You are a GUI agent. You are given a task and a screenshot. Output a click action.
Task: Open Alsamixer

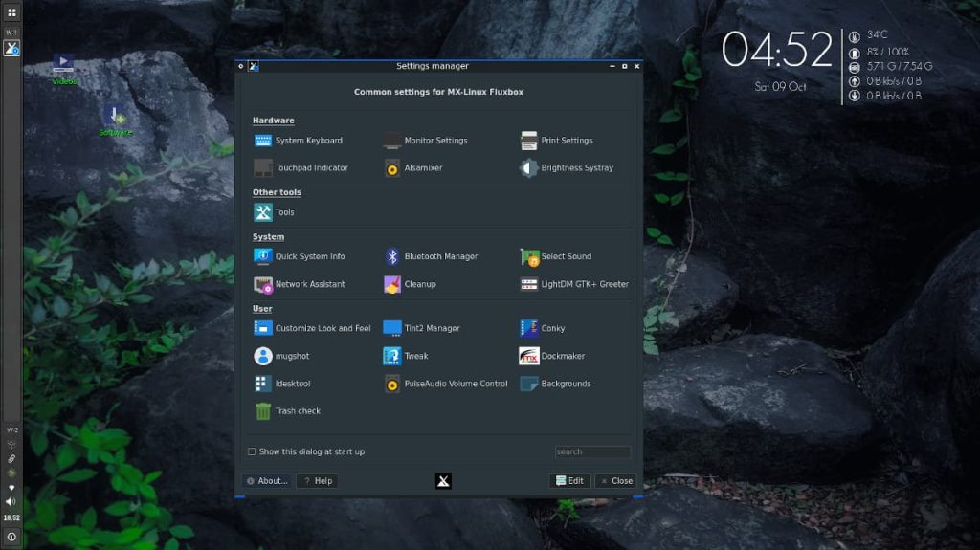[x=413, y=168]
